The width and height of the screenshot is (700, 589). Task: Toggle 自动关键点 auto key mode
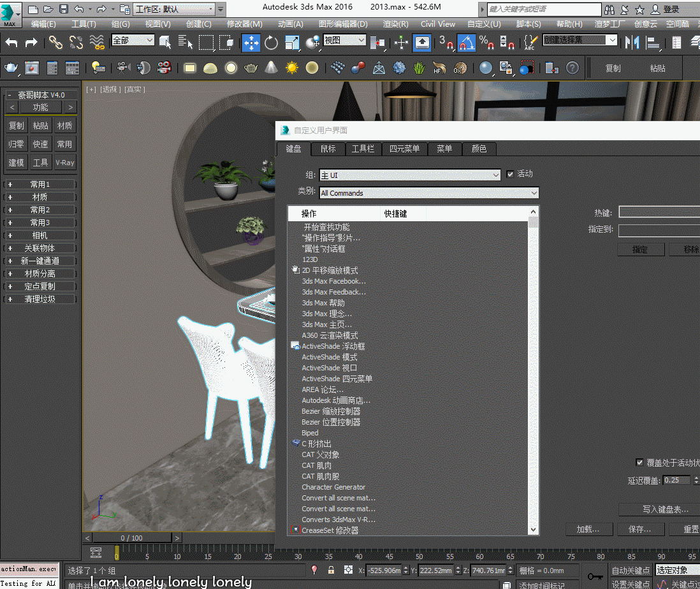tap(631, 571)
